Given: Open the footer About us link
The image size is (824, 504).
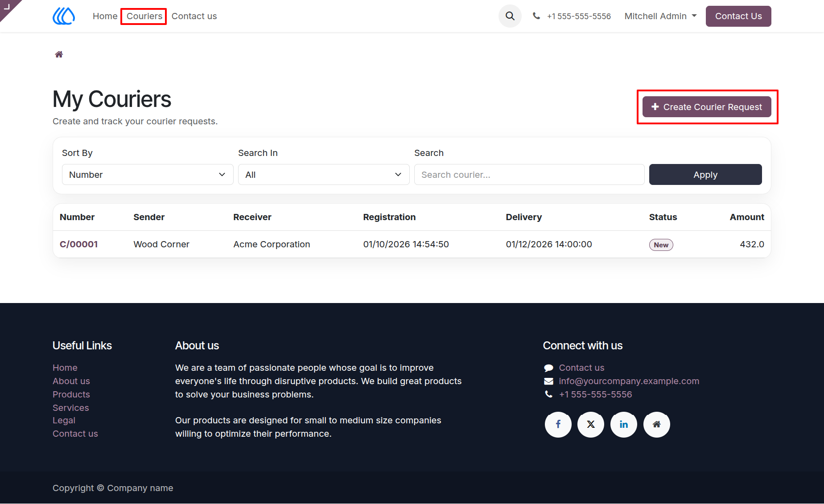Looking at the screenshot, I should 71,381.
